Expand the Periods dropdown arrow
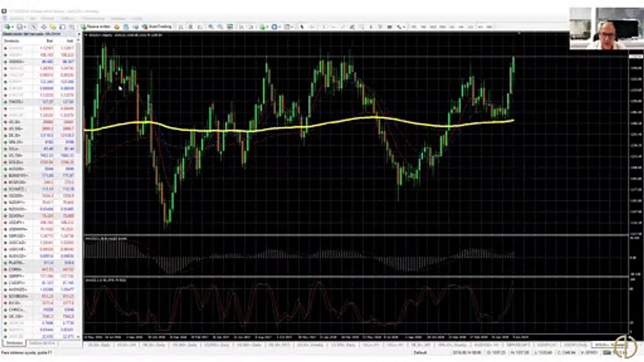644x362 pixels. (280, 27)
